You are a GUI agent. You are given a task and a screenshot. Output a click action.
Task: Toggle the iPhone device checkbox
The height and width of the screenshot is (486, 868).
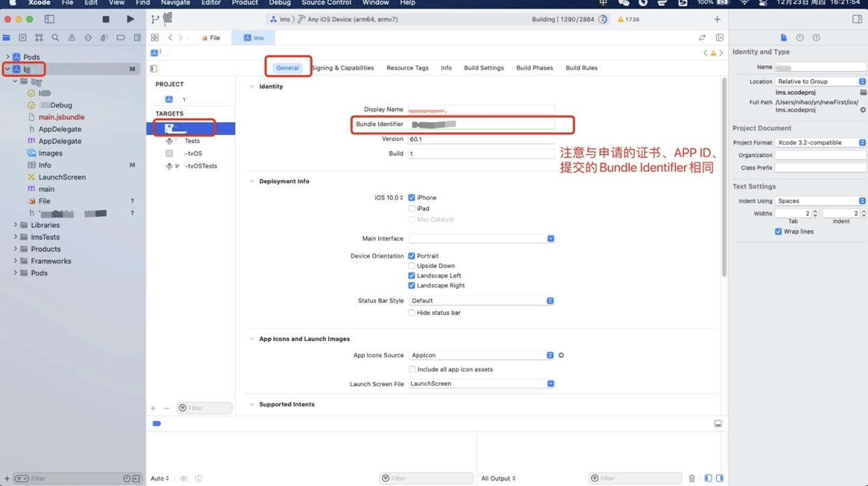pyautogui.click(x=412, y=197)
